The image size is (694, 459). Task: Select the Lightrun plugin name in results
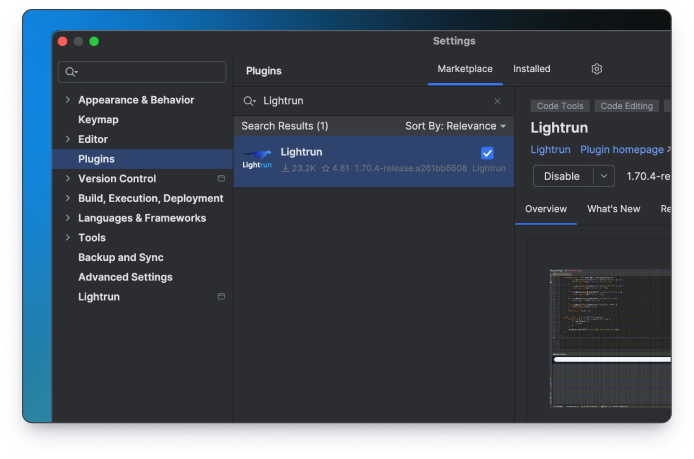pyautogui.click(x=301, y=152)
